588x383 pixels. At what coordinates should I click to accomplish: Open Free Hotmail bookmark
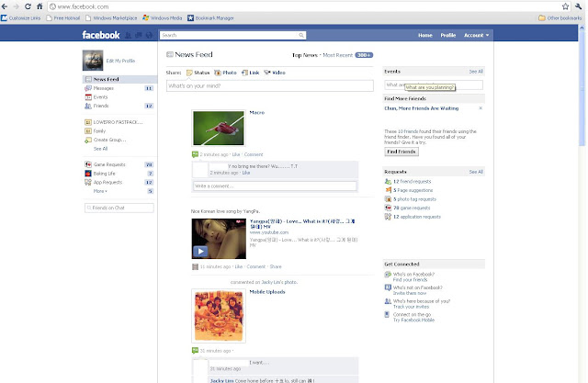click(x=63, y=18)
